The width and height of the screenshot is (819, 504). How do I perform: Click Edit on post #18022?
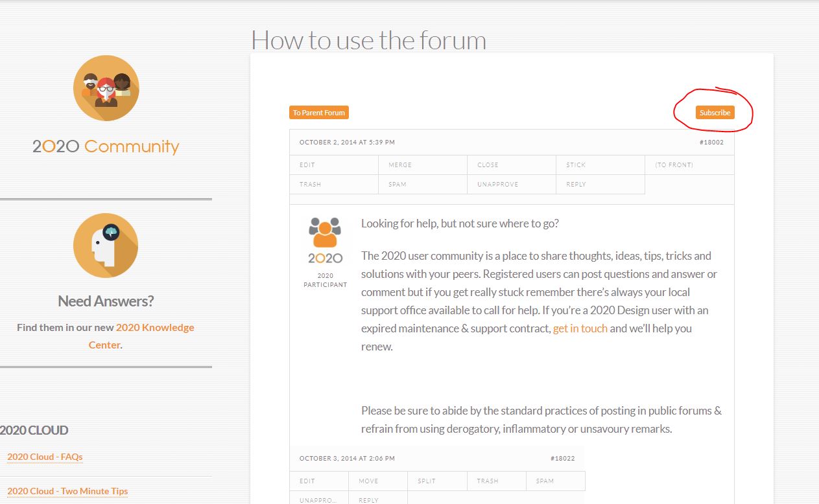tap(307, 481)
